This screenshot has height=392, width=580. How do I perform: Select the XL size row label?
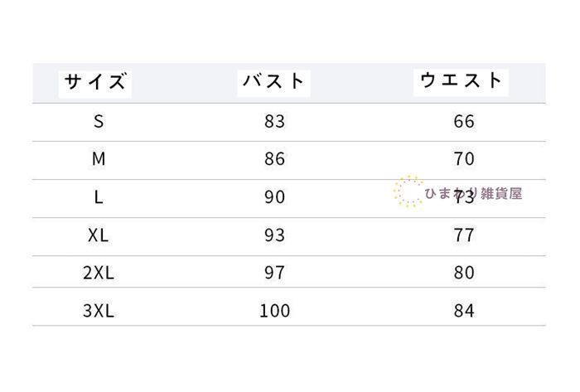[99, 235]
